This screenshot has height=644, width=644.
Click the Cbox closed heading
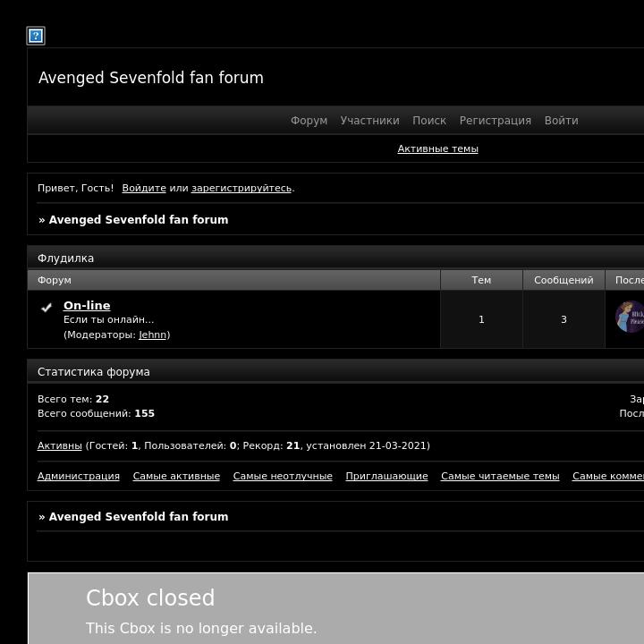[150, 597]
